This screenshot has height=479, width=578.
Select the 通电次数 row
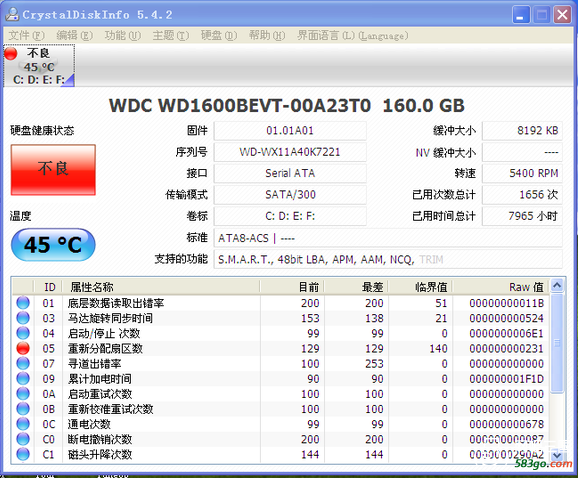point(281,424)
